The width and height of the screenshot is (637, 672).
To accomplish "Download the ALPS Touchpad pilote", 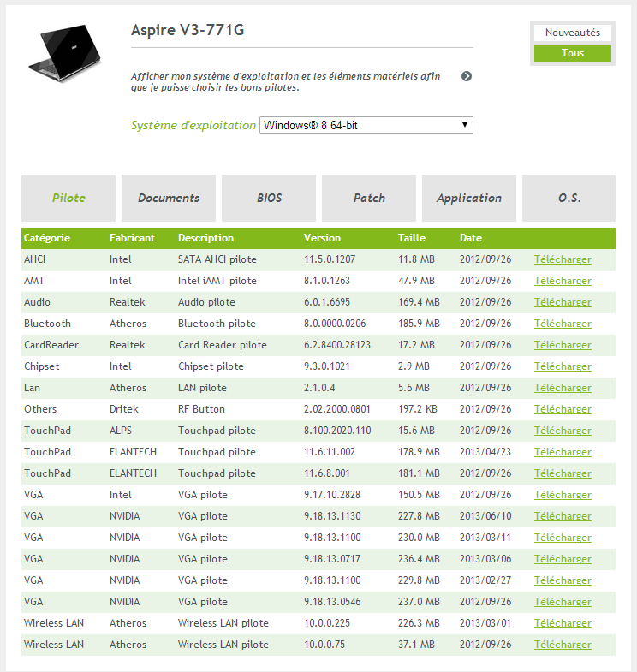I will pyautogui.click(x=563, y=431).
